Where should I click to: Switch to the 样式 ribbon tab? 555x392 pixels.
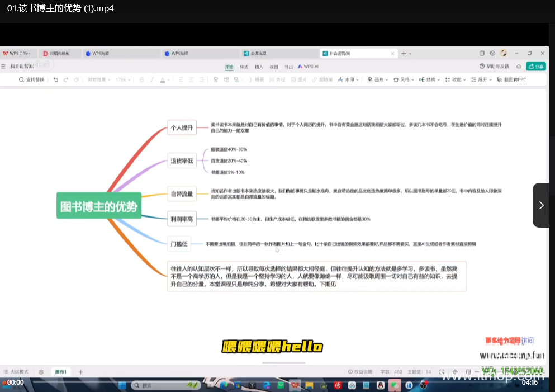coord(244,67)
